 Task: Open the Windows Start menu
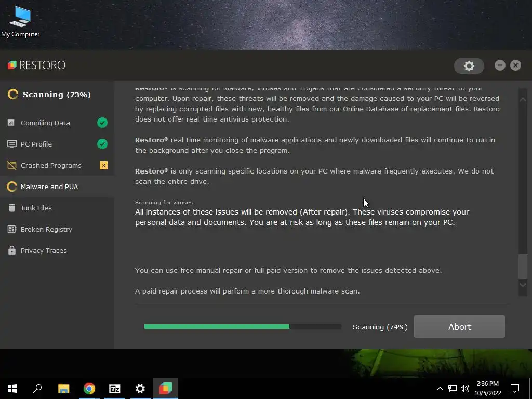12,389
